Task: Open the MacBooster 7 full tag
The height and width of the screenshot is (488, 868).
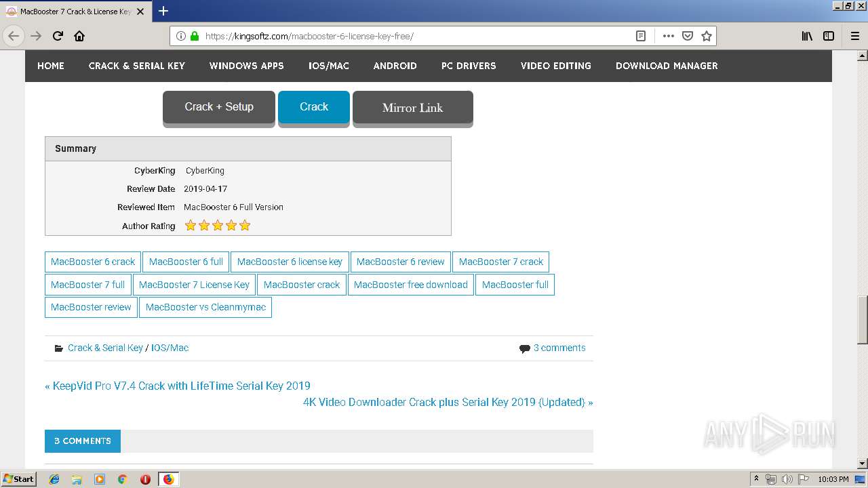Action: pyautogui.click(x=88, y=285)
